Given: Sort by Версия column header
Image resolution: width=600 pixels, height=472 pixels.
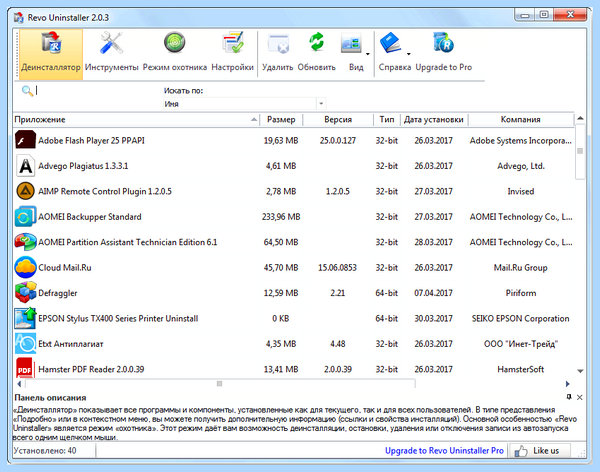Looking at the screenshot, I should [x=338, y=119].
